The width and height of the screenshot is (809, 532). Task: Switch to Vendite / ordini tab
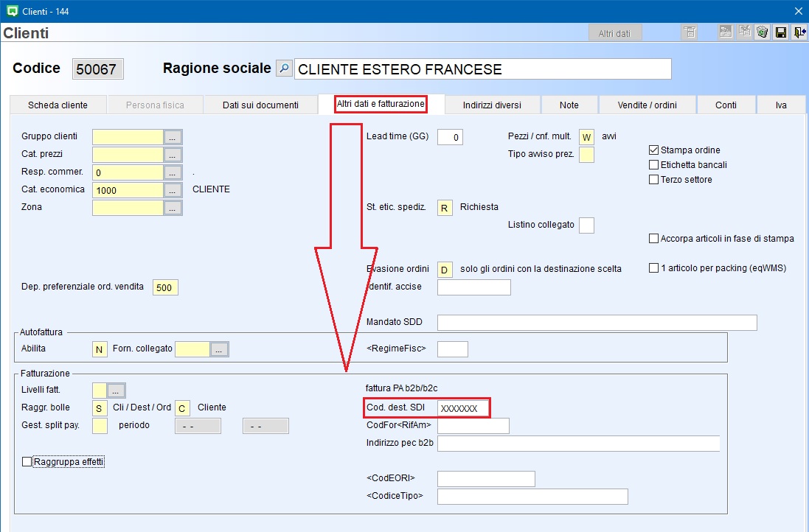(647, 105)
